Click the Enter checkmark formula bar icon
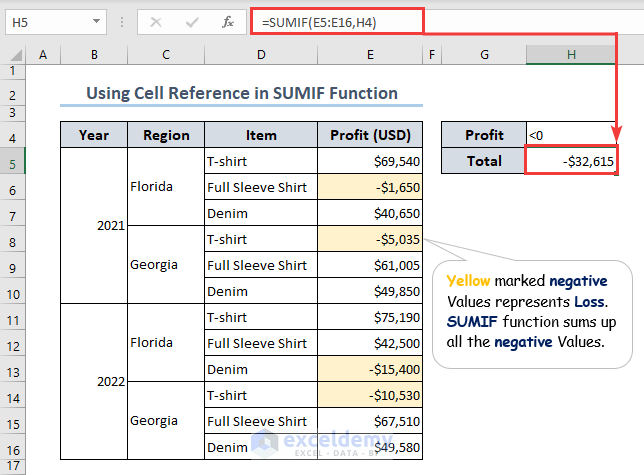 tap(191, 21)
